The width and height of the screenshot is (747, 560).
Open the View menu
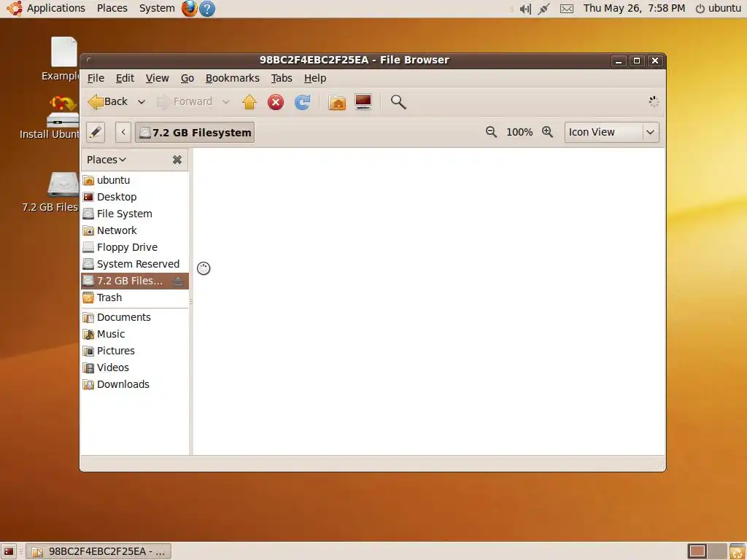(157, 78)
